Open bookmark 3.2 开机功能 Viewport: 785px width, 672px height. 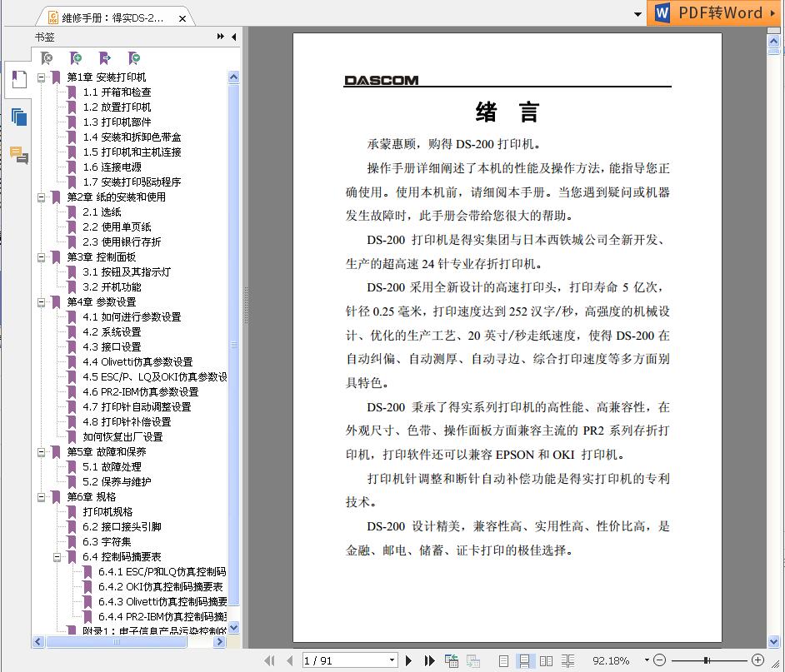click(x=112, y=287)
